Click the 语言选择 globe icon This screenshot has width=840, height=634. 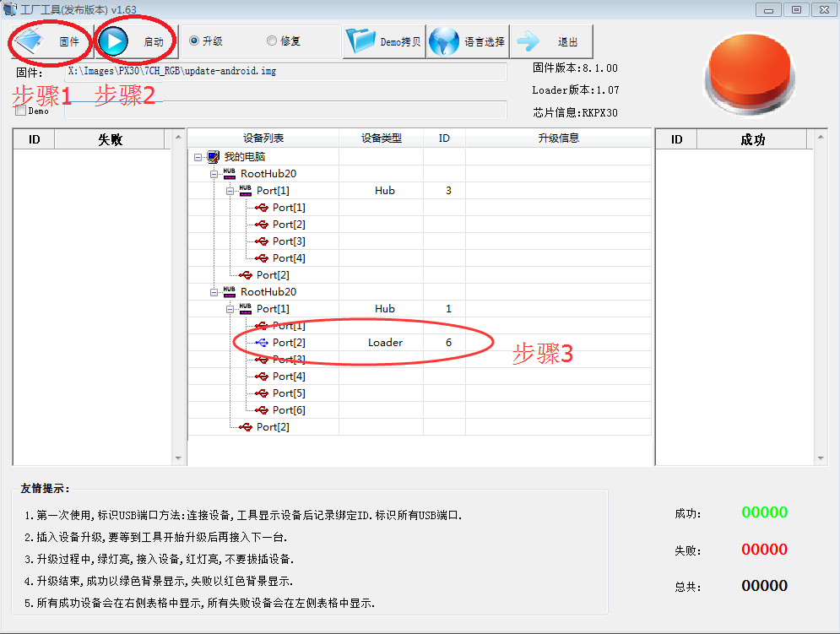444,41
